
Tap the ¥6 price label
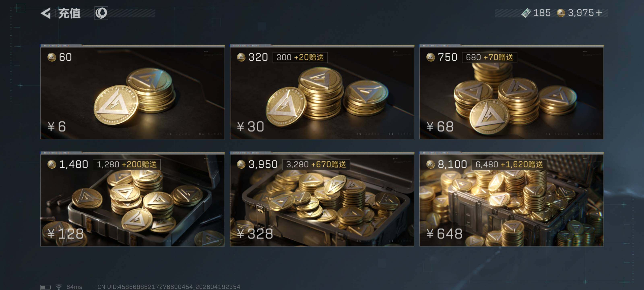point(57,126)
